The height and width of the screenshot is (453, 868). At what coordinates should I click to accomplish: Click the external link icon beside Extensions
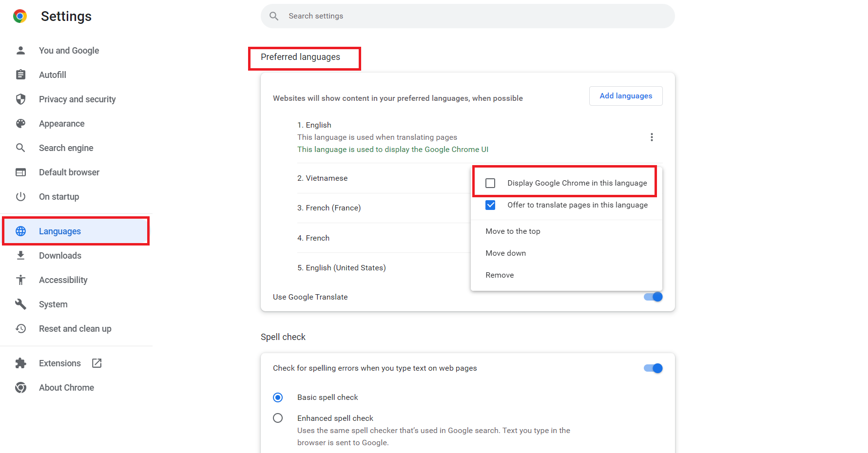click(97, 363)
